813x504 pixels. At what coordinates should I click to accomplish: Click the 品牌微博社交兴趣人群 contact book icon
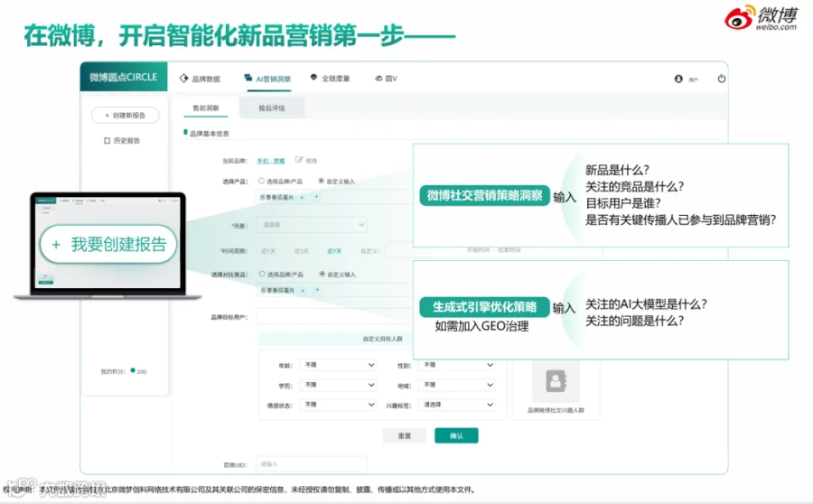pyautogui.click(x=556, y=381)
